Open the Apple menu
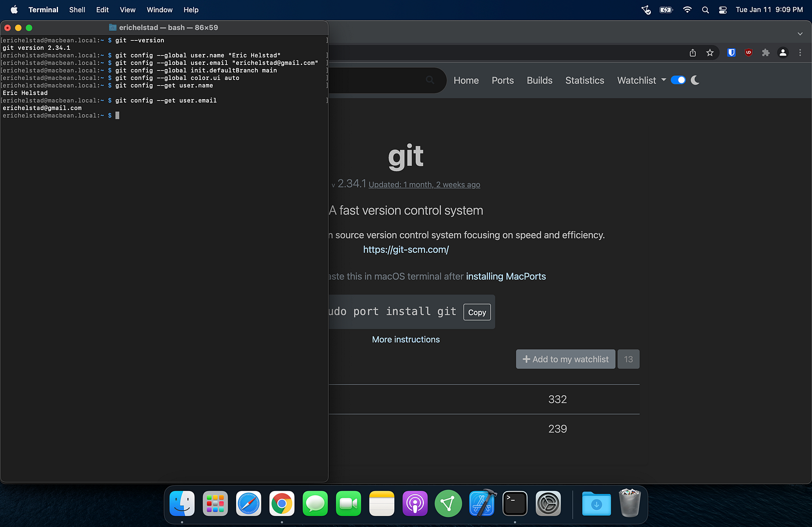812x527 pixels. 14,10
